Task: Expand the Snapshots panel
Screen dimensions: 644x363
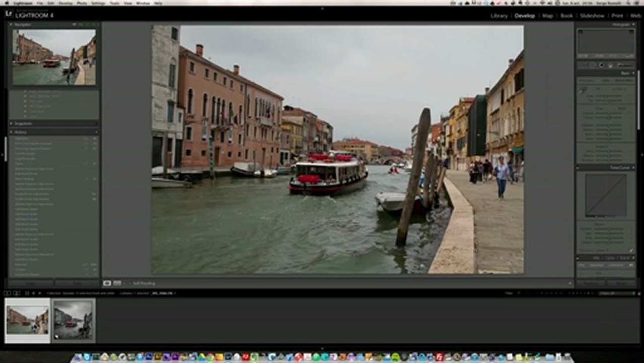Action: pos(11,123)
